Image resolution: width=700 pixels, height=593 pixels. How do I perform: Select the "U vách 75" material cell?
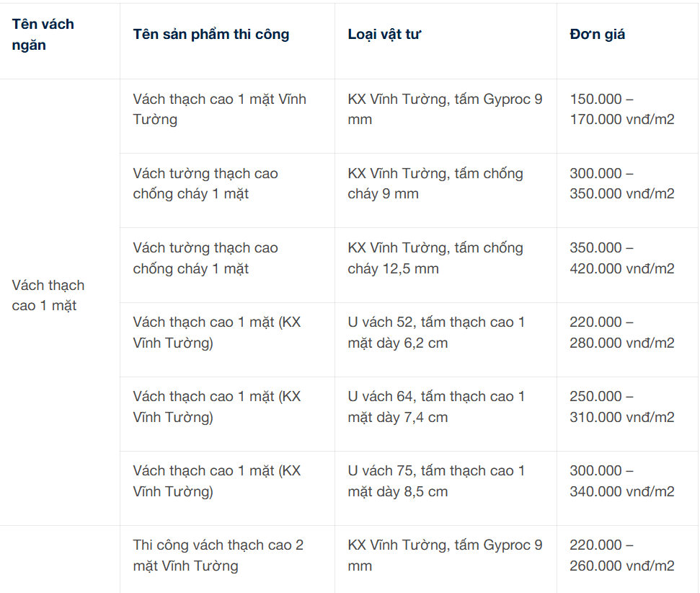(x=436, y=481)
